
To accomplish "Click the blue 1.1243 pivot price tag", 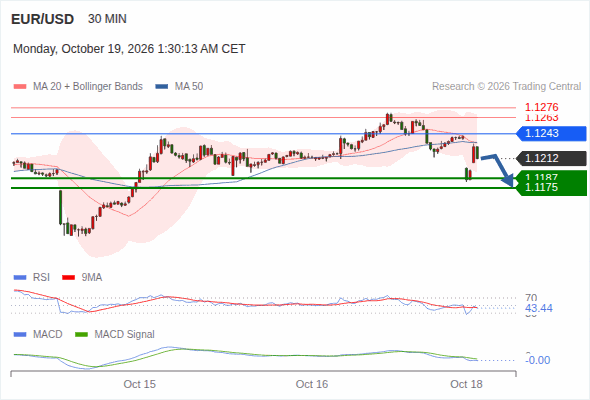I will point(552,134).
